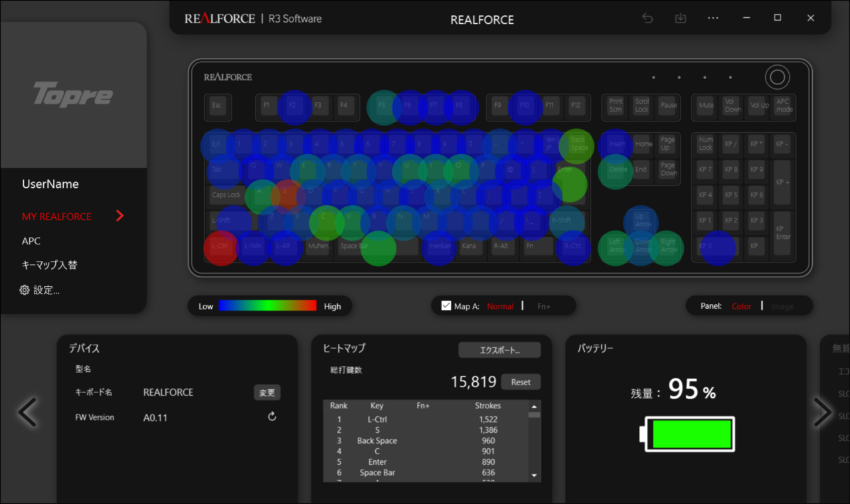Image resolution: width=850 pixels, height=504 pixels.
Task: Click the Henkan key on bottom row
Action: 440,246
